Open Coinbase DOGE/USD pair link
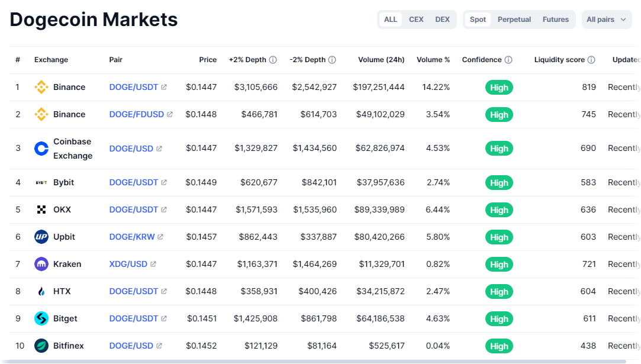641x364 pixels. 131,149
